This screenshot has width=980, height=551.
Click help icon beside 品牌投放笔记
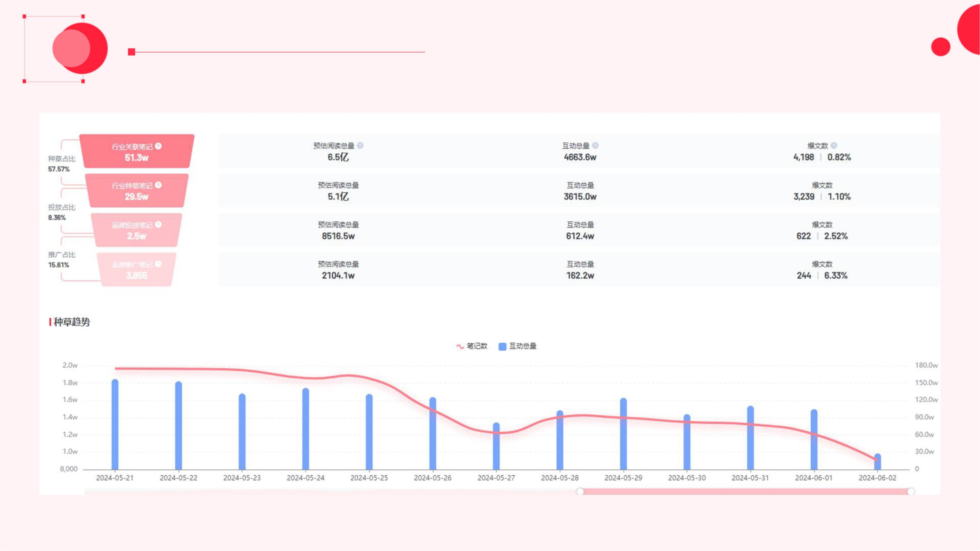159,224
